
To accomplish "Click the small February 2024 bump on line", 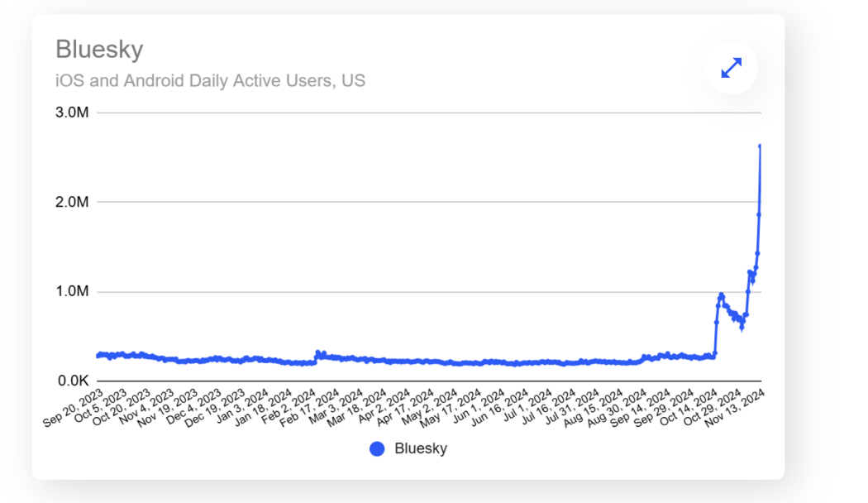I will (x=320, y=353).
